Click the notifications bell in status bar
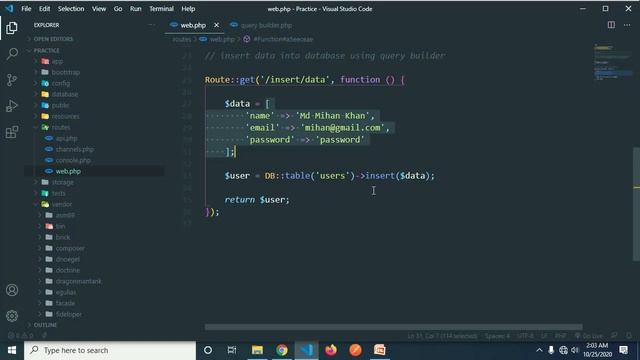The height and width of the screenshot is (360, 640). point(629,336)
